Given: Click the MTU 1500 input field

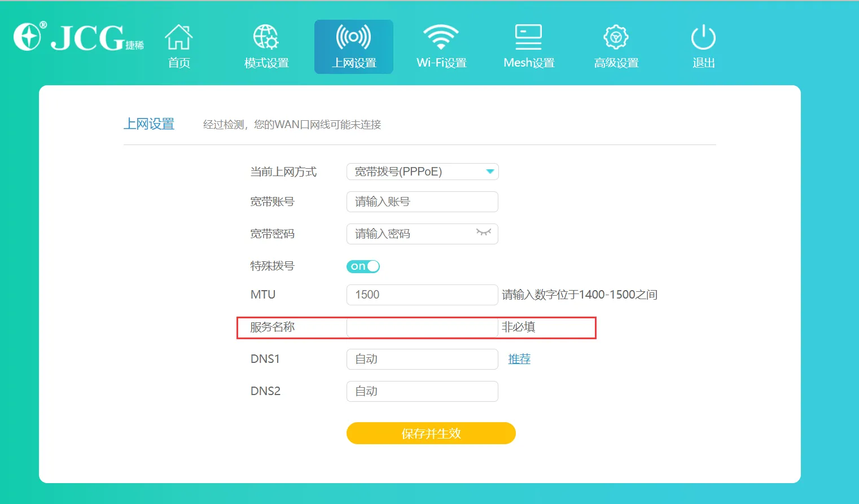Looking at the screenshot, I should 422,295.
